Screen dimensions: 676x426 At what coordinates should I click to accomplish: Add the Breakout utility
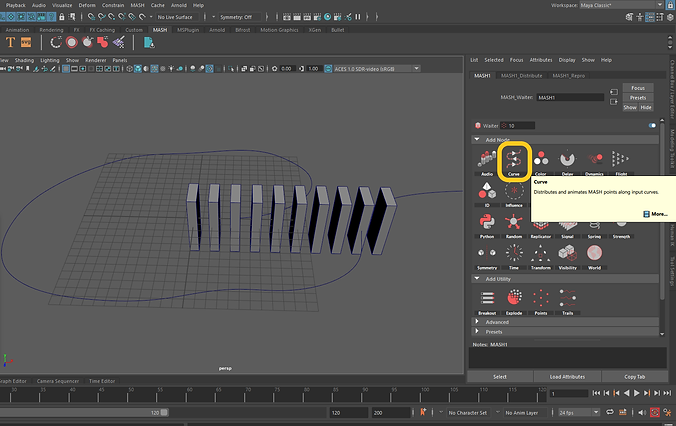point(487,302)
